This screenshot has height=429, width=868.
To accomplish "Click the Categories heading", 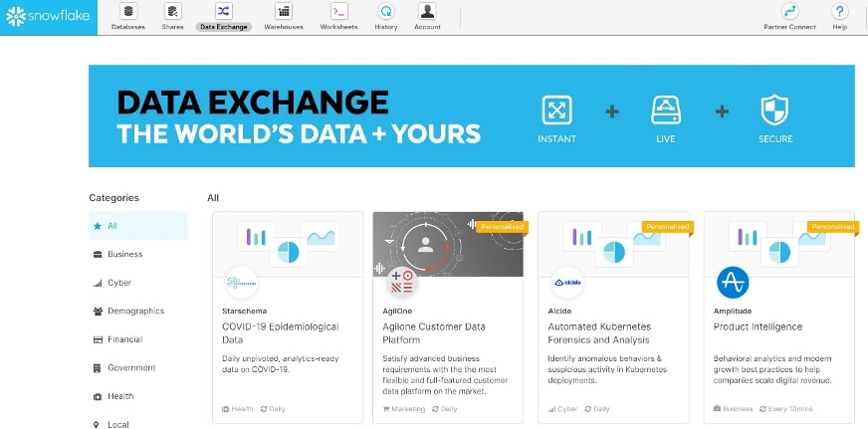I will pyautogui.click(x=114, y=198).
